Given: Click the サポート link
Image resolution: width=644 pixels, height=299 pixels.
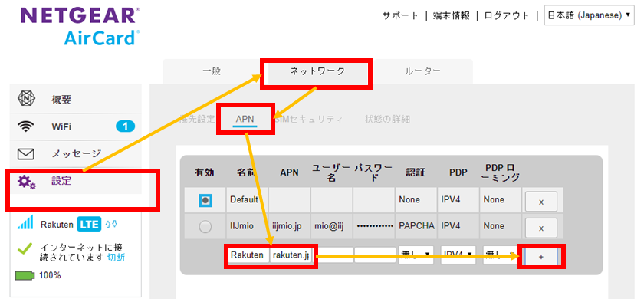Looking at the screenshot, I should pos(400,16).
